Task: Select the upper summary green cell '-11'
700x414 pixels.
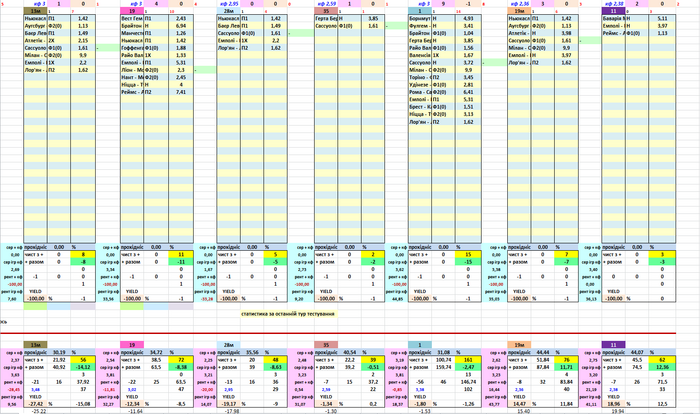Action: click(x=181, y=262)
